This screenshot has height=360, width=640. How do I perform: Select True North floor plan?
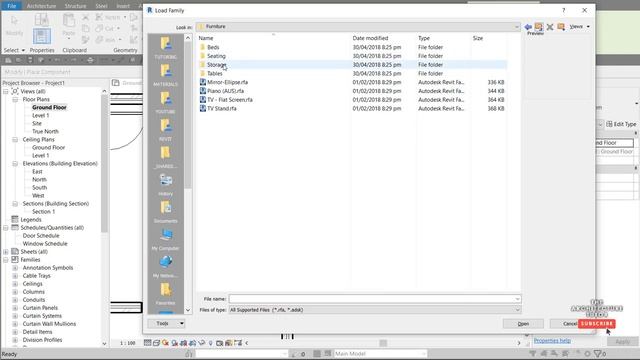45,131
